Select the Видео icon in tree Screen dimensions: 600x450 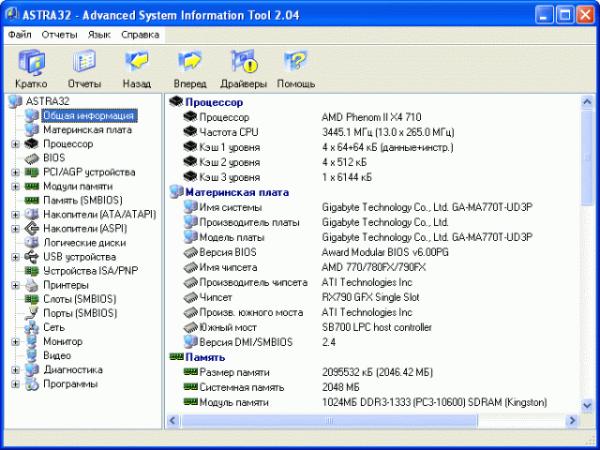(x=32, y=355)
